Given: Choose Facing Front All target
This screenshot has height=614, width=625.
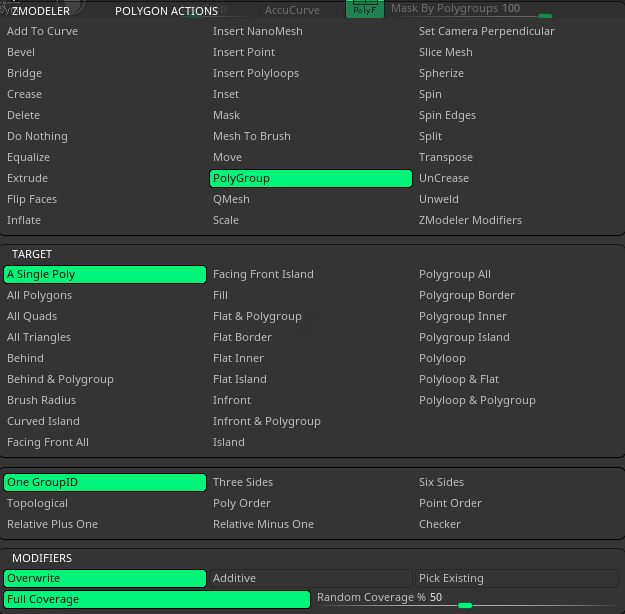Looking at the screenshot, I should [x=48, y=442].
